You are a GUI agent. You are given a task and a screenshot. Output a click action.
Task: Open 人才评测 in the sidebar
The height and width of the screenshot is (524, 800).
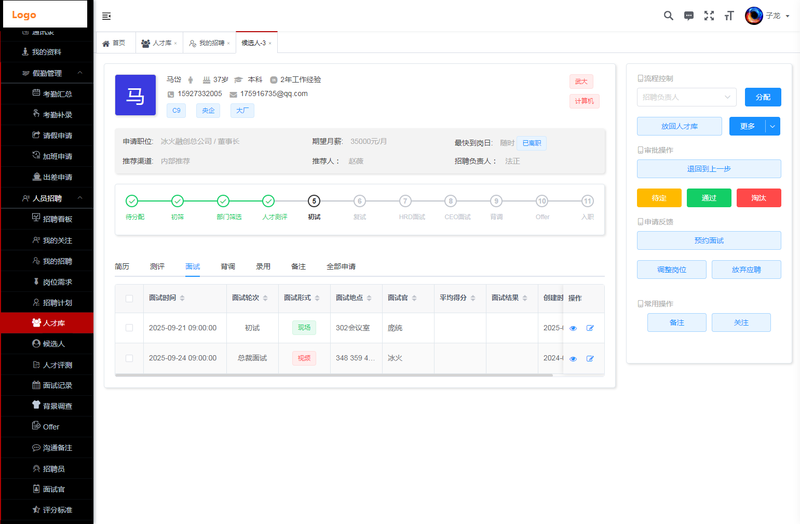tap(47, 365)
